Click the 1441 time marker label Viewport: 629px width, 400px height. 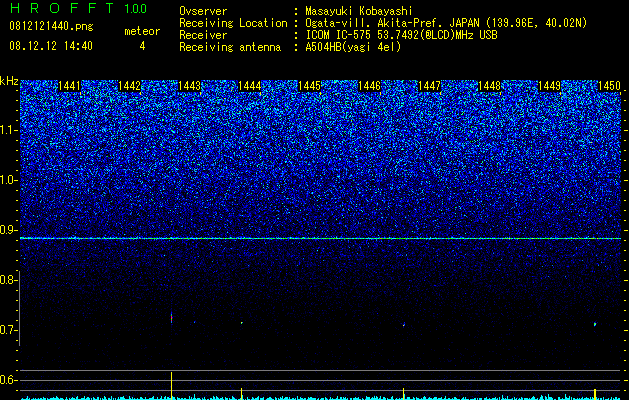tap(69, 86)
